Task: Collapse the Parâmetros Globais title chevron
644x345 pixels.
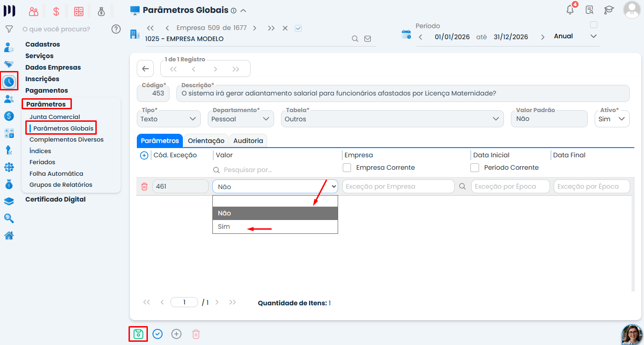Action: pyautogui.click(x=243, y=10)
